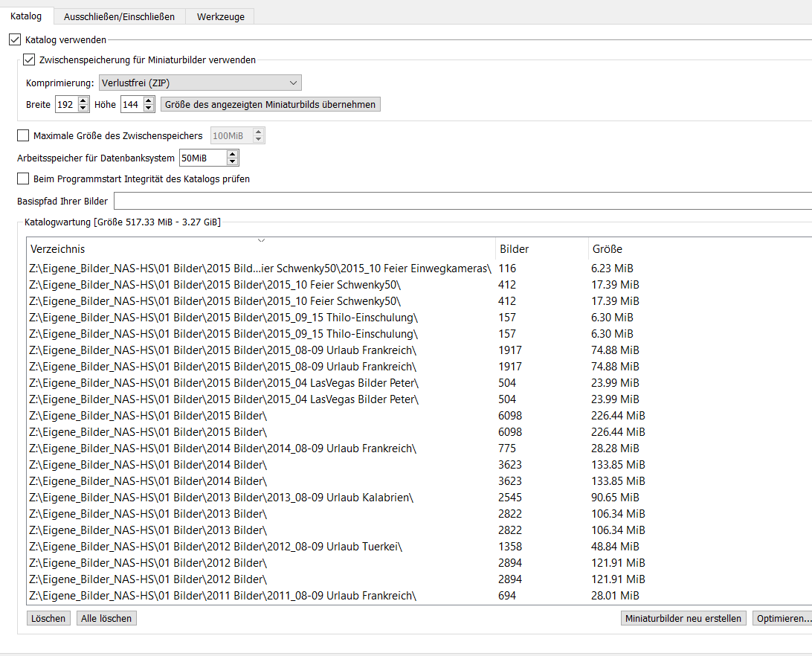The image size is (812, 656).
Task: Disable Zwischenspeicherung für Miniaturbilder verwenden
Action: tap(29, 60)
